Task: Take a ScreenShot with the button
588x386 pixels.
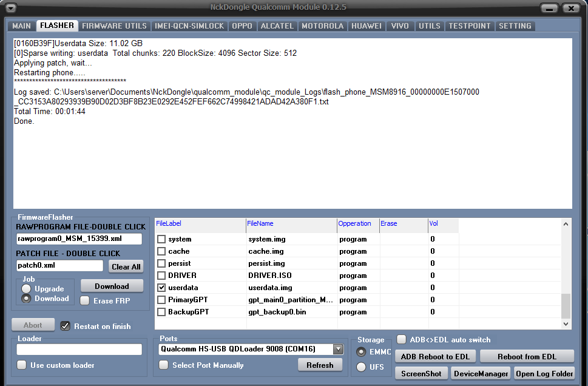Action: [x=421, y=374]
